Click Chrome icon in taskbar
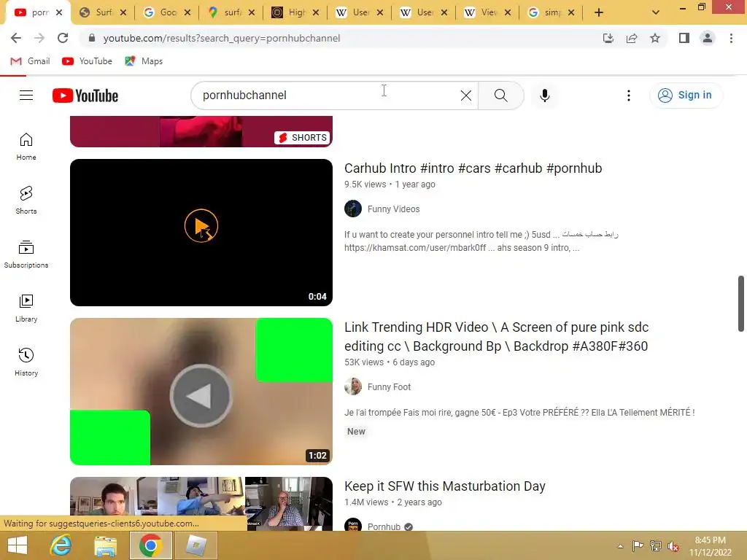Screen dimensions: 747x560 click(x=150, y=545)
